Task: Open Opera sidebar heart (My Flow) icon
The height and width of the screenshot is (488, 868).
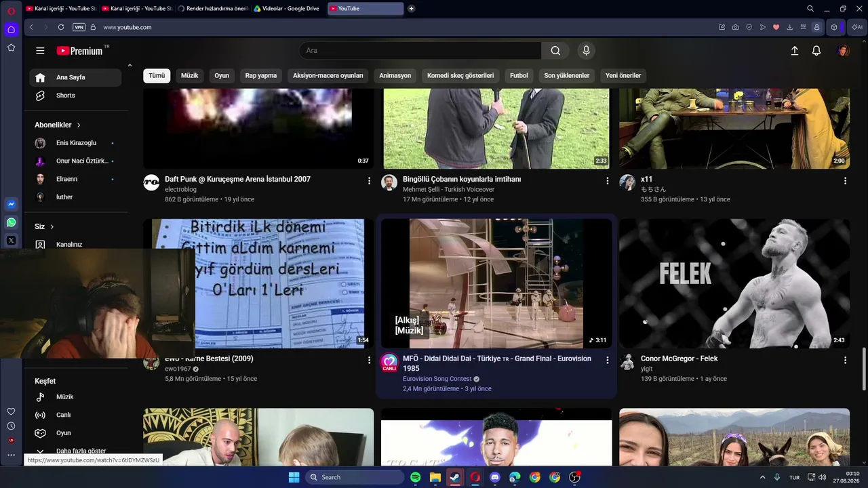Action: (11, 411)
